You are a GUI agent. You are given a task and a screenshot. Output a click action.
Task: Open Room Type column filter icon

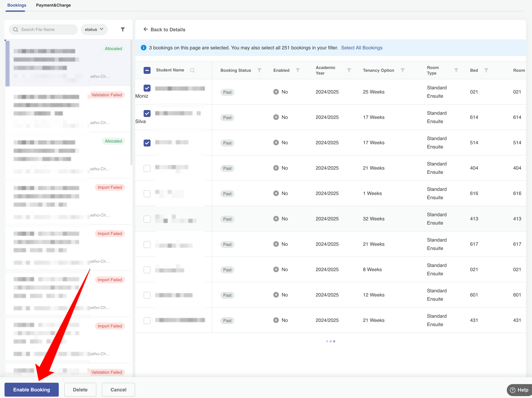[x=456, y=70]
